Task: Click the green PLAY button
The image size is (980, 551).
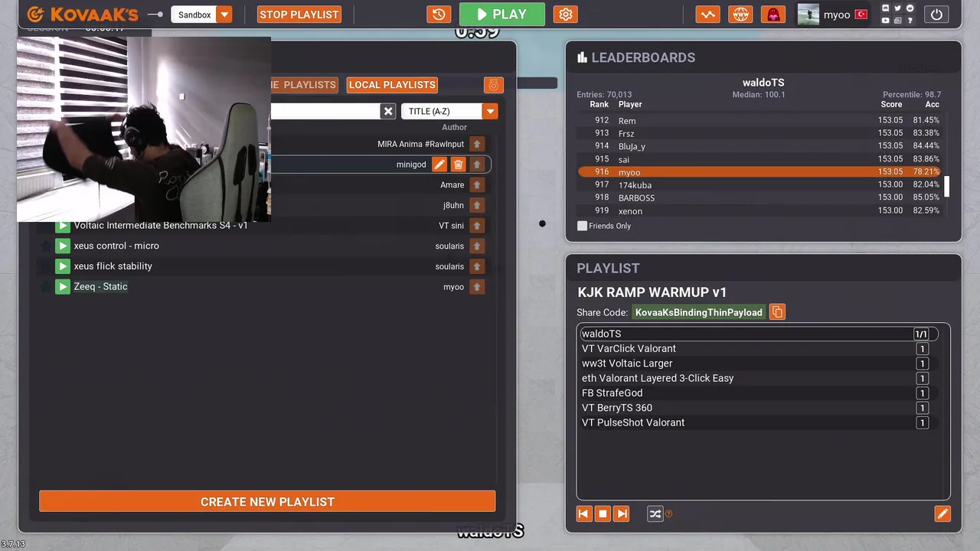Action: click(x=502, y=15)
